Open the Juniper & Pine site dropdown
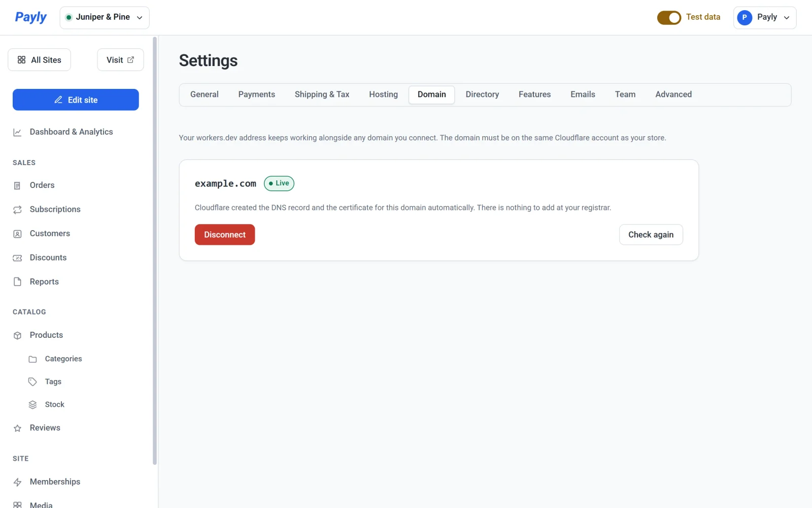 (x=105, y=17)
